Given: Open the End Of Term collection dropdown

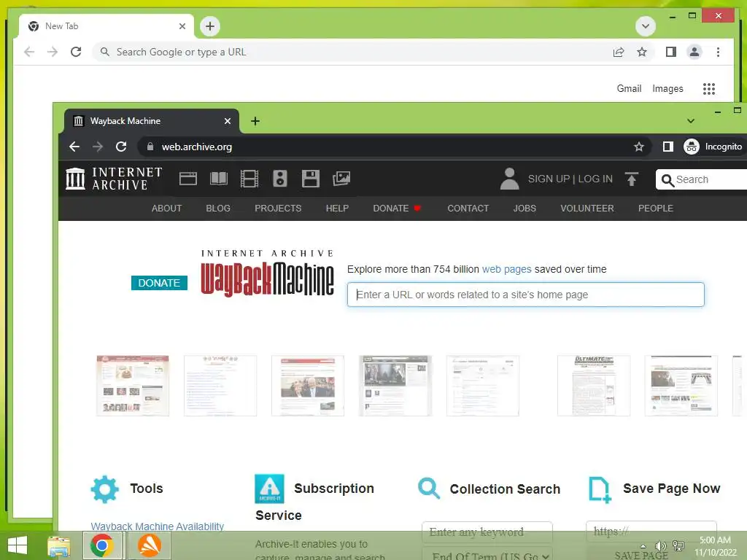Looking at the screenshot, I should (487, 555).
